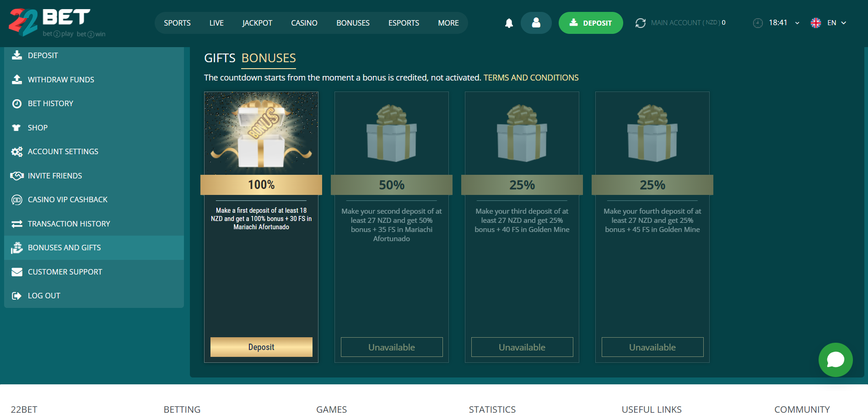Screen dimensions: 868x415
Task: Click the UK flag language icon
Action: 816,23
